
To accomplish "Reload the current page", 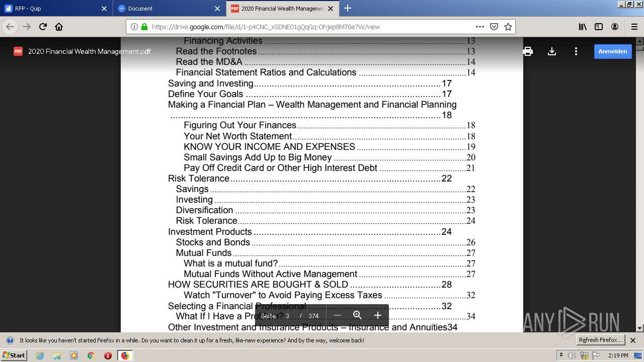I will [x=43, y=27].
